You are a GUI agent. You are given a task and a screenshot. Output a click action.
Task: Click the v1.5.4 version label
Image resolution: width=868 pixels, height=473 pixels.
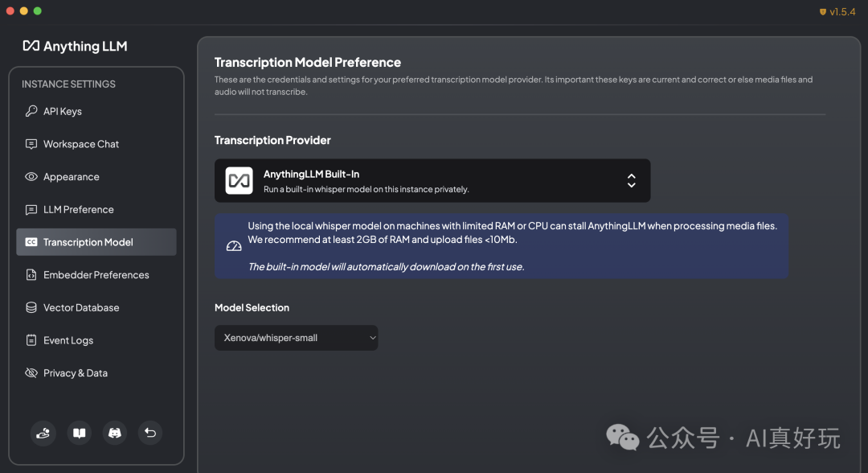pyautogui.click(x=841, y=11)
